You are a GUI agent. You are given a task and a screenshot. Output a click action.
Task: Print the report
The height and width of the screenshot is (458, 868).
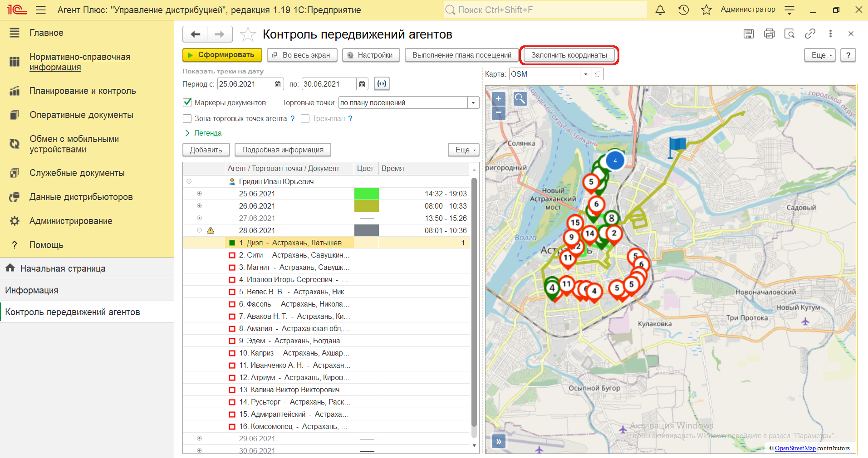(770, 34)
